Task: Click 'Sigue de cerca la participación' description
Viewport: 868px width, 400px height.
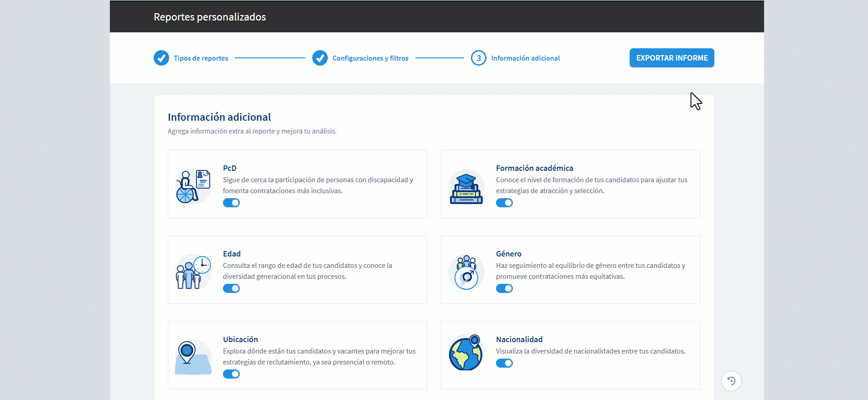Action: [318, 185]
